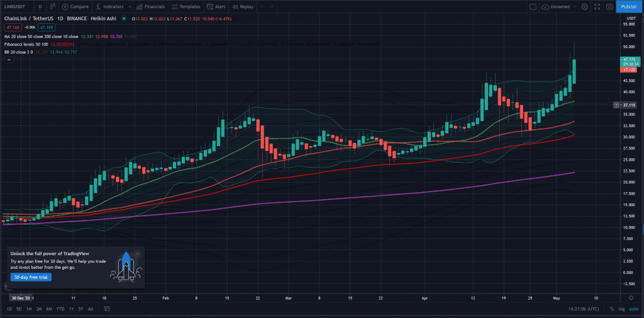Screen dimensions: 644x318
Task: Open chart settings gear icon
Action: pos(584,6)
